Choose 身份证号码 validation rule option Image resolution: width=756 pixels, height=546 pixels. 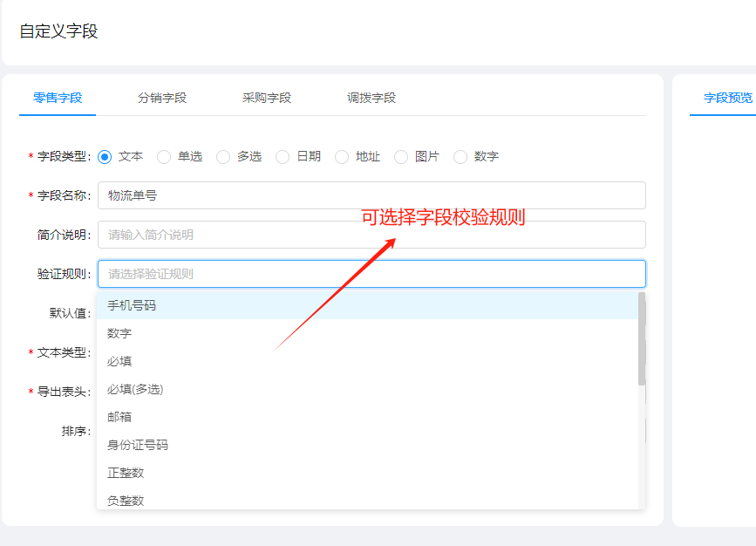[367, 445]
